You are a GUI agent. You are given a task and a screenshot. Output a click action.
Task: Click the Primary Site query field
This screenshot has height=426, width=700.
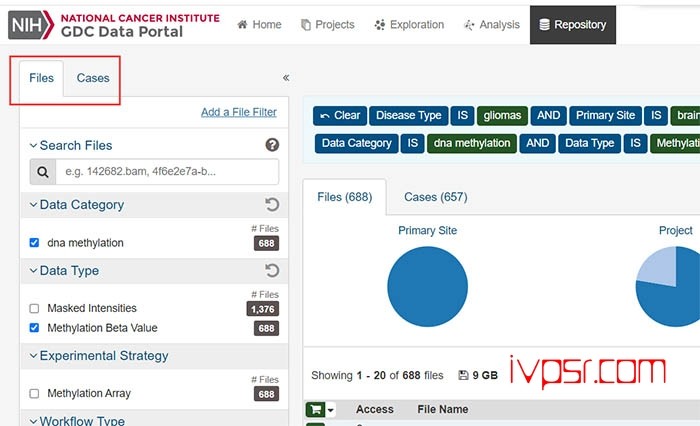pos(605,116)
